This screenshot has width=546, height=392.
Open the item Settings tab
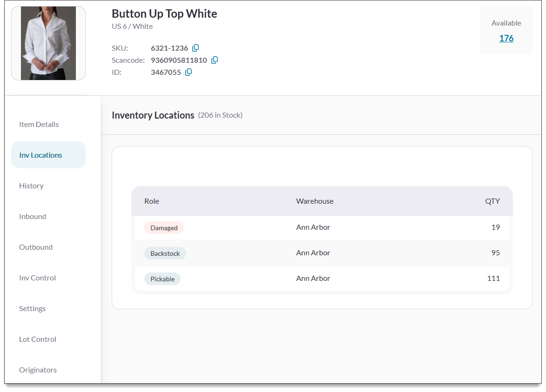32,308
